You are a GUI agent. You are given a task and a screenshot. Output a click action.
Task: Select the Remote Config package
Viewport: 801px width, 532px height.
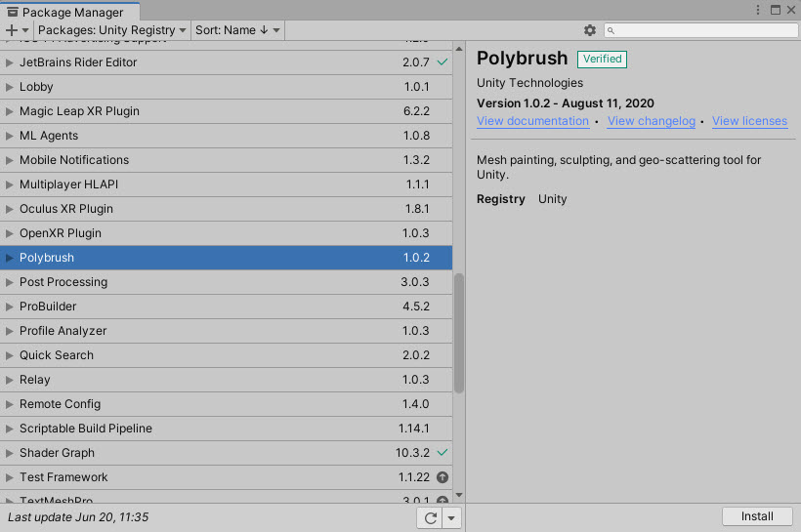point(226,404)
